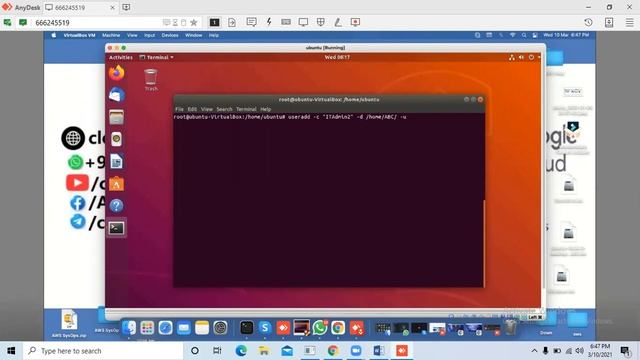Open AnyDesk session history clock icon

pyautogui.click(x=588, y=22)
